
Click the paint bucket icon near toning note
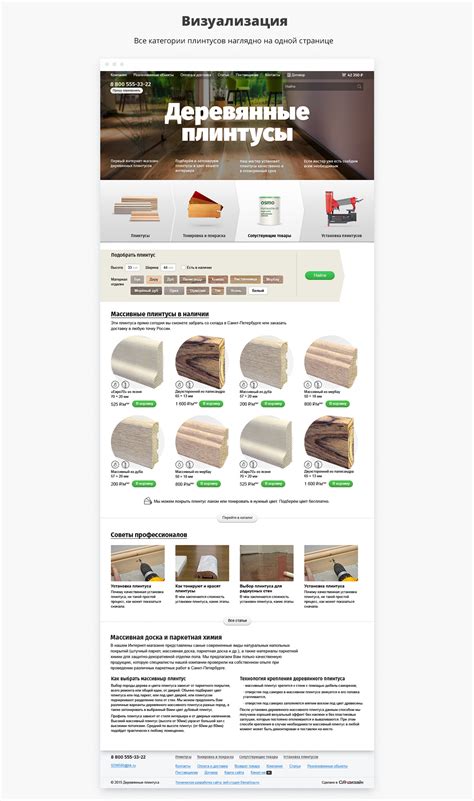[x=148, y=501]
